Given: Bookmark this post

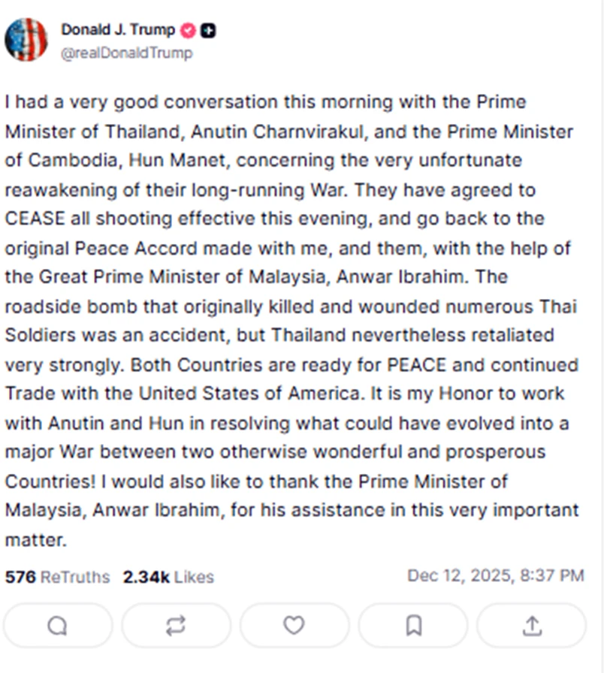Looking at the screenshot, I should pos(413,625).
